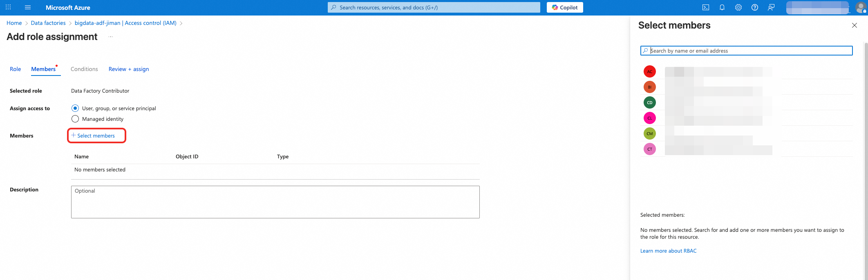This screenshot has width=868, height=280.
Task: Open the feedback icon in the header
Action: coord(771,7)
